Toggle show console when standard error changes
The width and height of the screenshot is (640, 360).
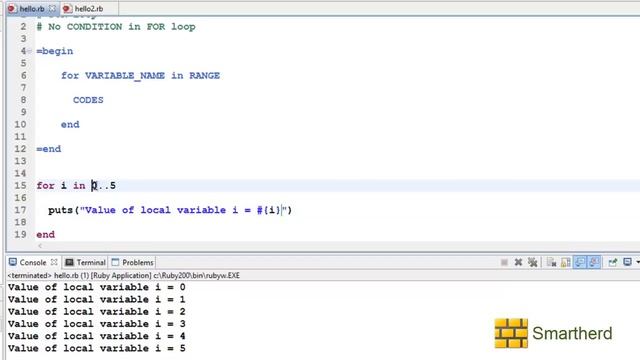tap(594, 262)
